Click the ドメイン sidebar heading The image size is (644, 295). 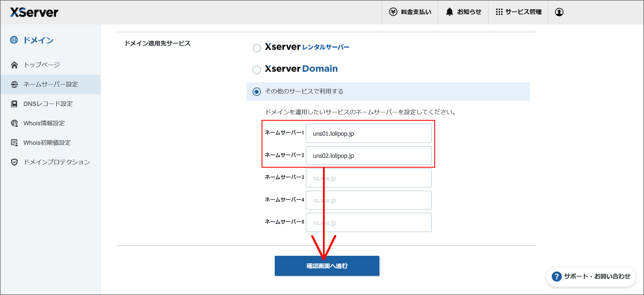pos(38,40)
